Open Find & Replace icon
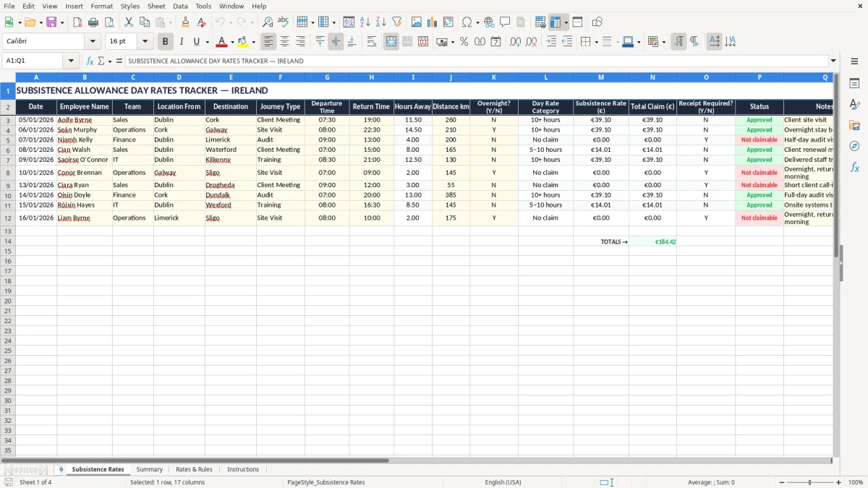This screenshot has width=868, height=488. (x=268, y=22)
